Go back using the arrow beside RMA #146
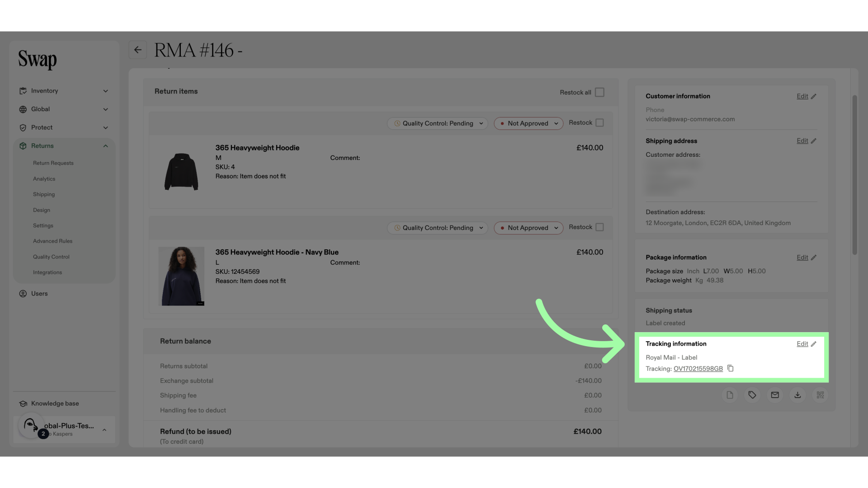The height and width of the screenshot is (488, 868). (138, 50)
